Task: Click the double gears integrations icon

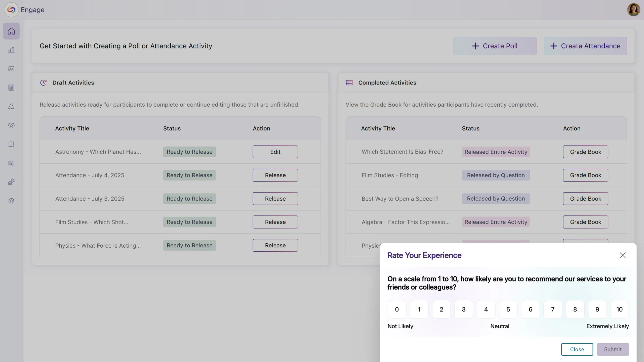Action: (x=11, y=182)
